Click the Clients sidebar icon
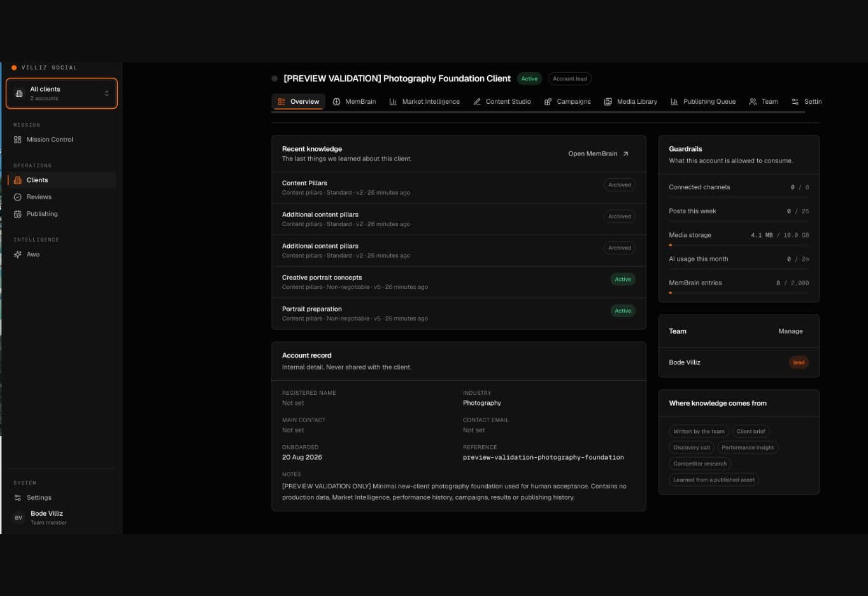This screenshot has height=596, width=868. 18,180
